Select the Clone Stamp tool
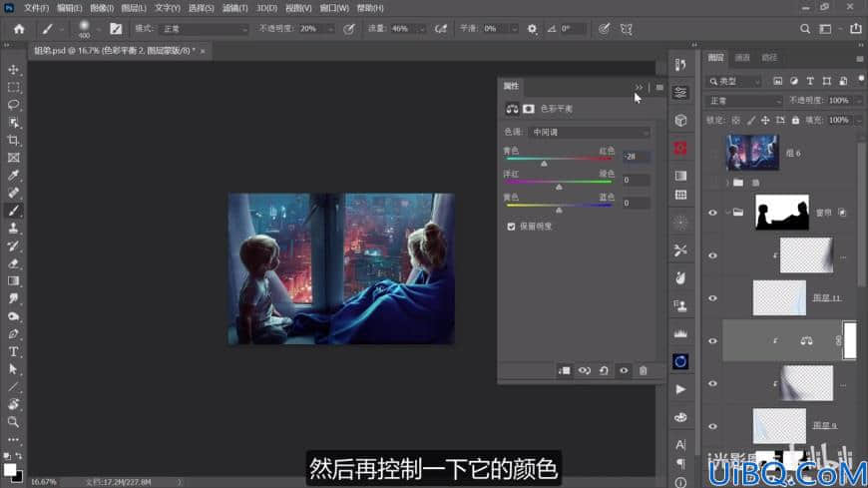868x488 pixels. click(14, 229)
